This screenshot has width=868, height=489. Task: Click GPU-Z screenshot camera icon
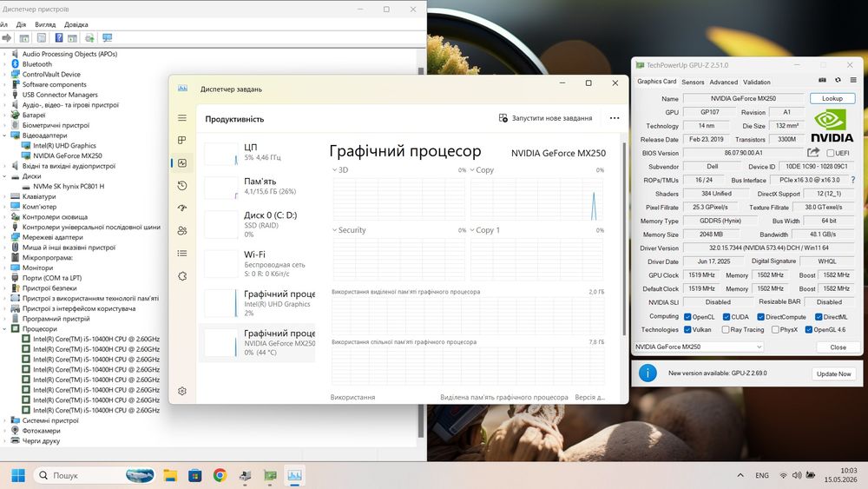(x=823, y=80)
